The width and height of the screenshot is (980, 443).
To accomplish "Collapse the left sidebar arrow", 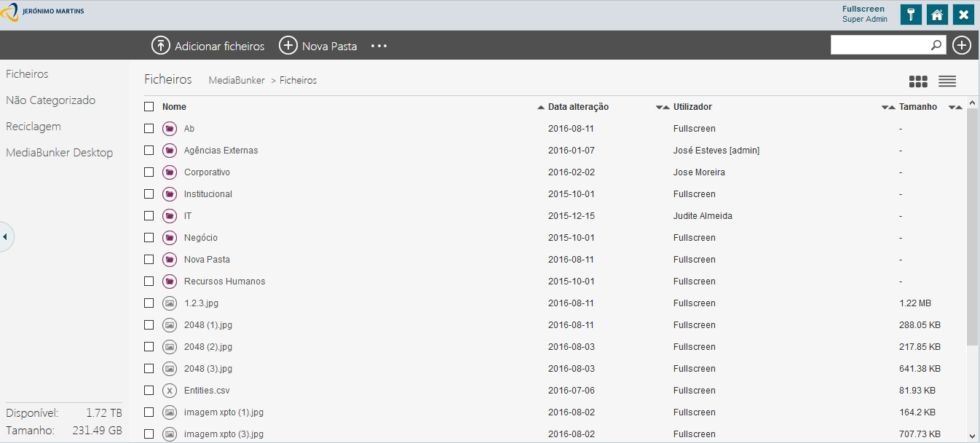I will click(6, 236).
